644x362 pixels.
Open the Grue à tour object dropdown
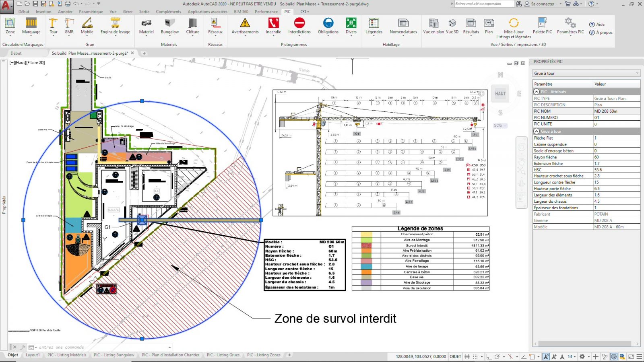tap(586, 73)
